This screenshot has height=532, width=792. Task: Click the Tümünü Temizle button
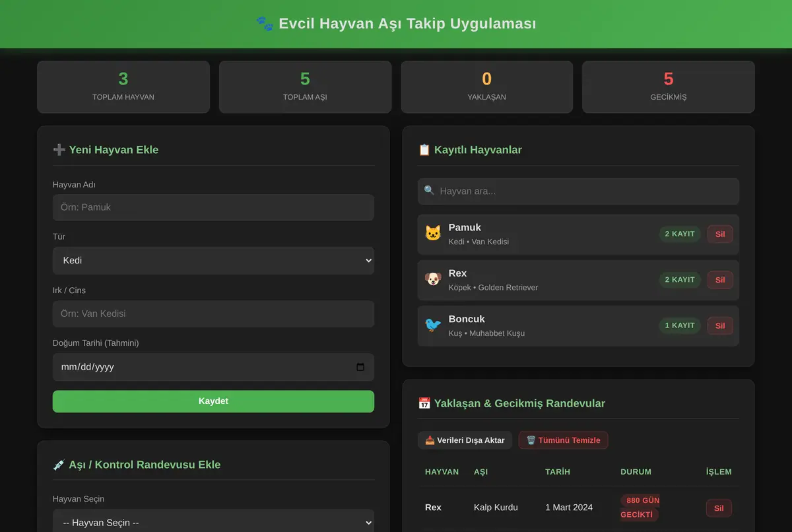563,440
